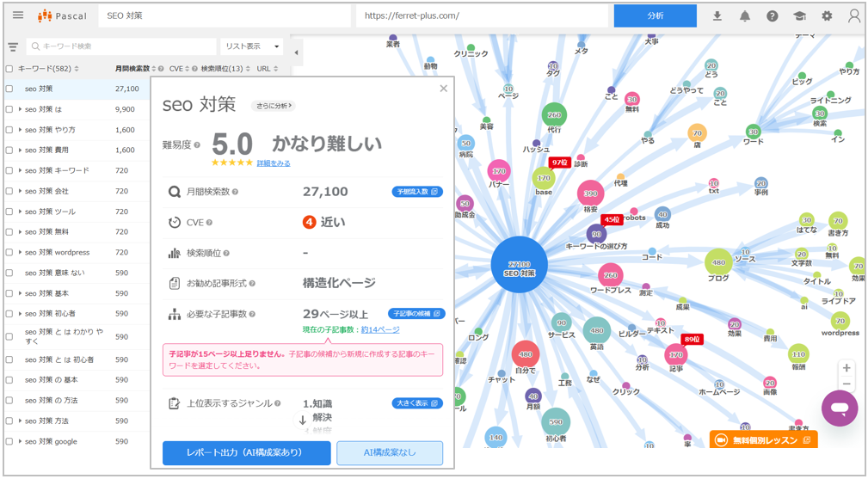Click レポート出力（AI構成案あり） button
The height and width of the screenshot is (479, 868).
tap(246, 452)
